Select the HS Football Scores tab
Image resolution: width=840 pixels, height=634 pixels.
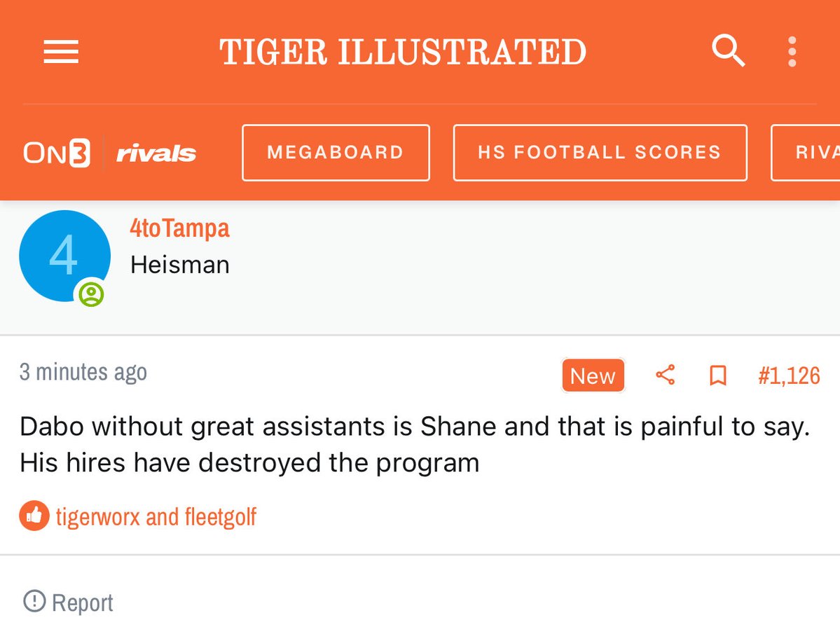coord(600,153)
